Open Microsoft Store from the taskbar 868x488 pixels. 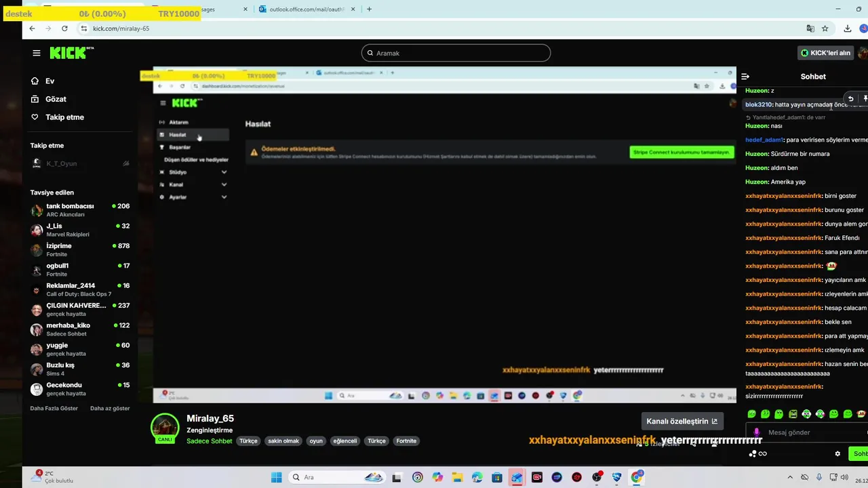[497, 477]
